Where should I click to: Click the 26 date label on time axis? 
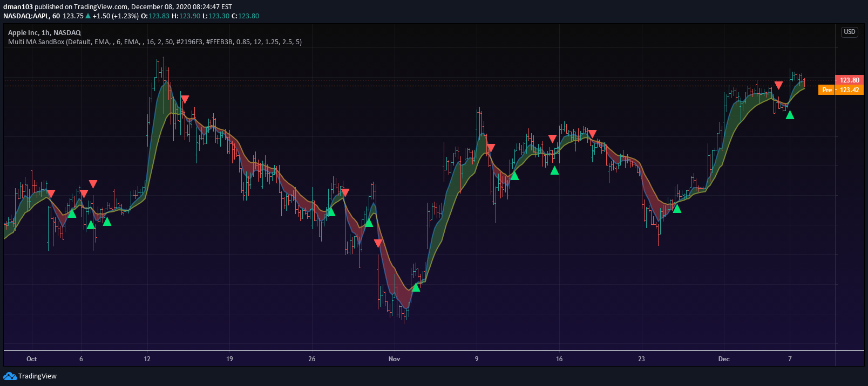click(312, 359)
